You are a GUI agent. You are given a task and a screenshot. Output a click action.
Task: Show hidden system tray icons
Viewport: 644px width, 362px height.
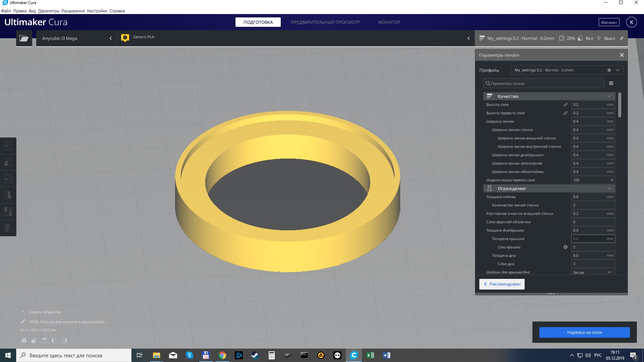tap(572, 355)
